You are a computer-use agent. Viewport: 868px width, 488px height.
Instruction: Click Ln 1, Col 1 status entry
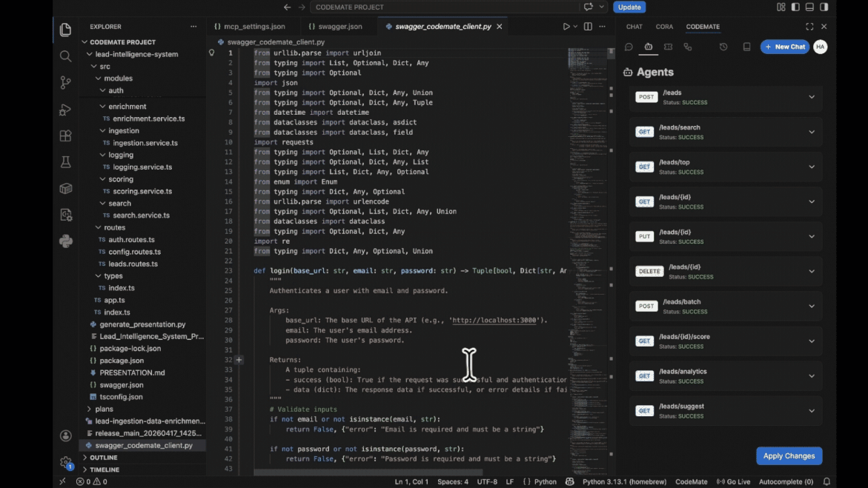coord(411,481)
